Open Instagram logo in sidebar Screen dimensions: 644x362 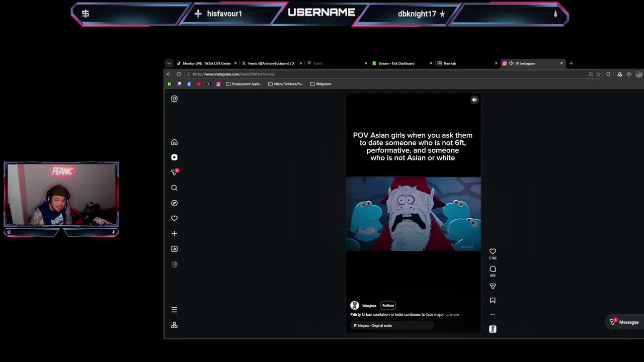(174, 99)
